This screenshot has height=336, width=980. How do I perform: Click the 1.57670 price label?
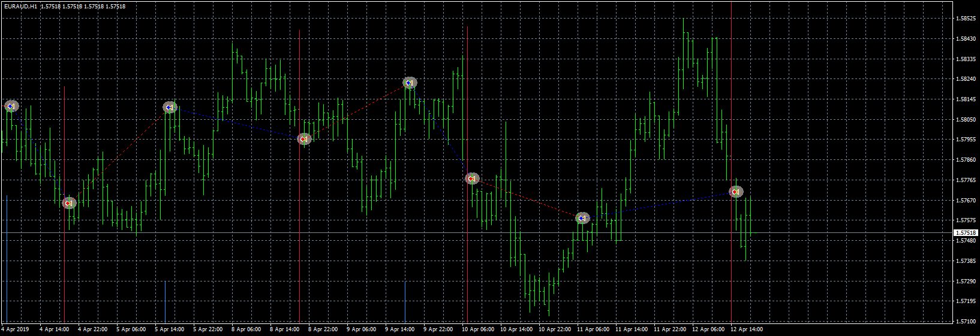(966, 201)
